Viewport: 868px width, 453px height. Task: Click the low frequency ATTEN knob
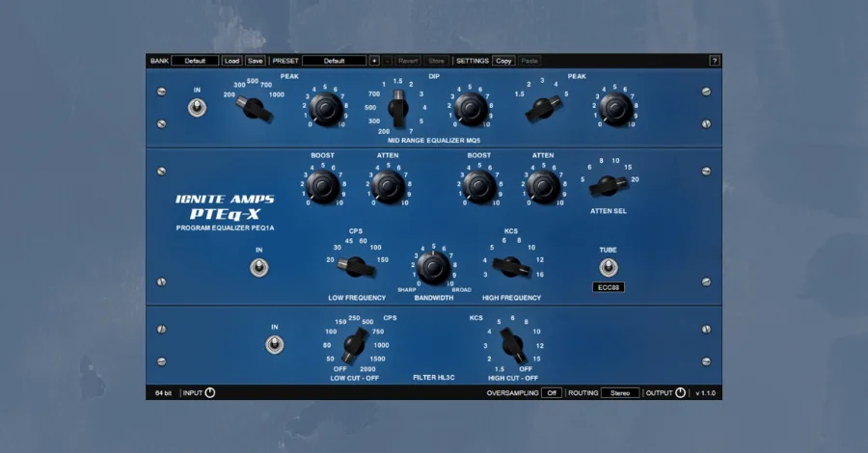tap(388, 186)
